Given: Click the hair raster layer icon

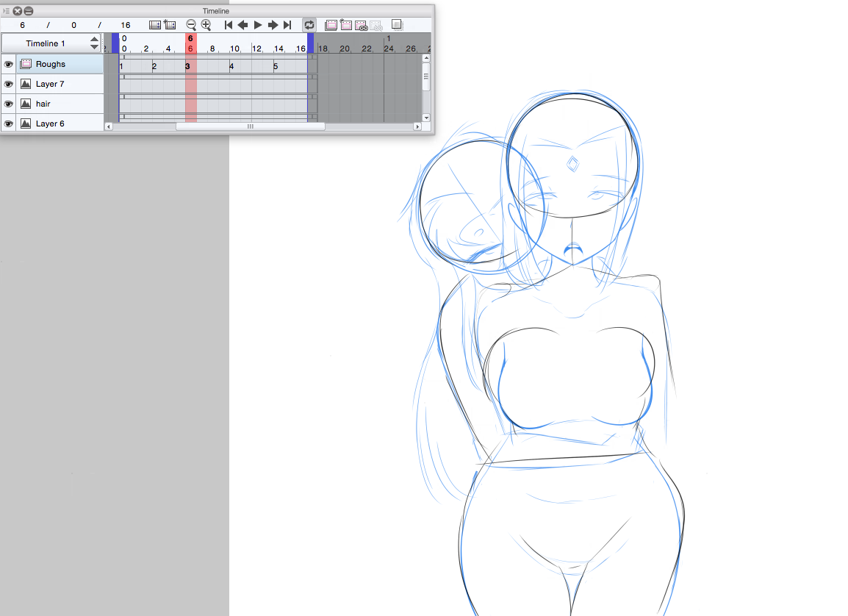Looking at the screenshot, I should (x=26, y=104).
